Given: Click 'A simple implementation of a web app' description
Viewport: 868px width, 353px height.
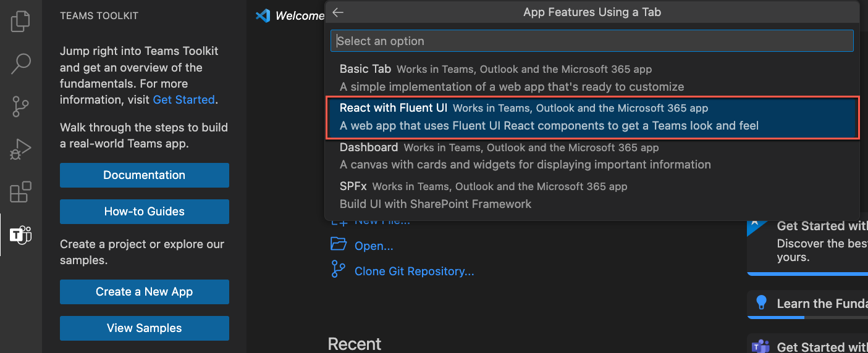Looking at the screenshot, I should pyautogui.click(x=512, y=87).
